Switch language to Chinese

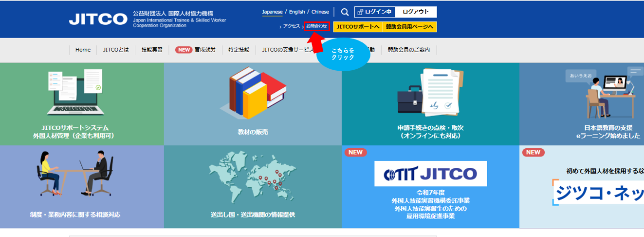pyautogui.click(x=320, y=12)
